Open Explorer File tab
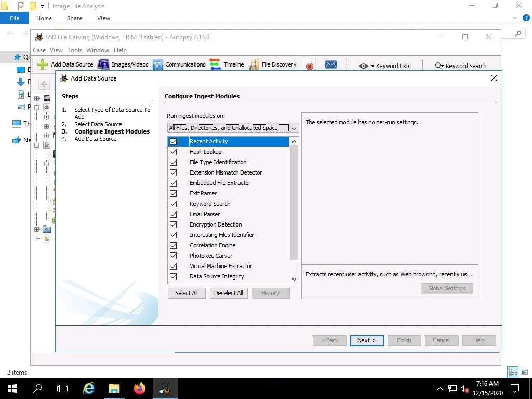 [x=14, y=18]
